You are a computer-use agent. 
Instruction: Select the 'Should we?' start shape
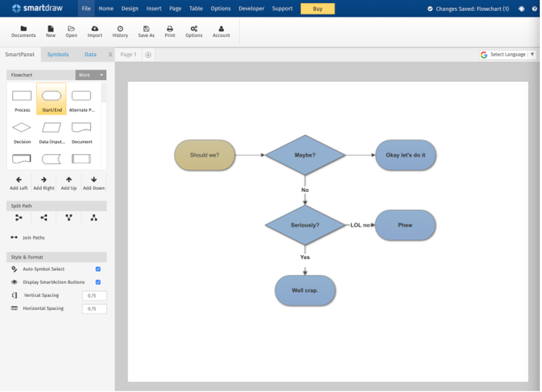coord(205,156)
